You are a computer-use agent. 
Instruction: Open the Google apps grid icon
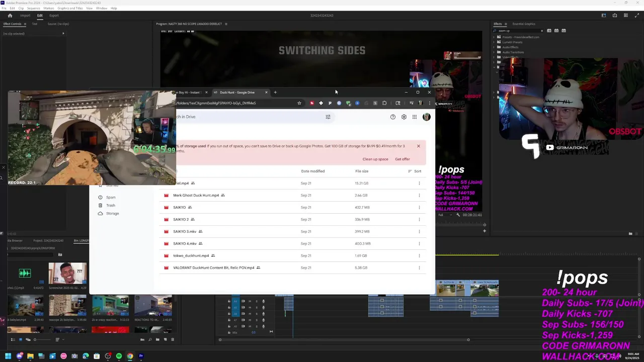pos(415,117)
